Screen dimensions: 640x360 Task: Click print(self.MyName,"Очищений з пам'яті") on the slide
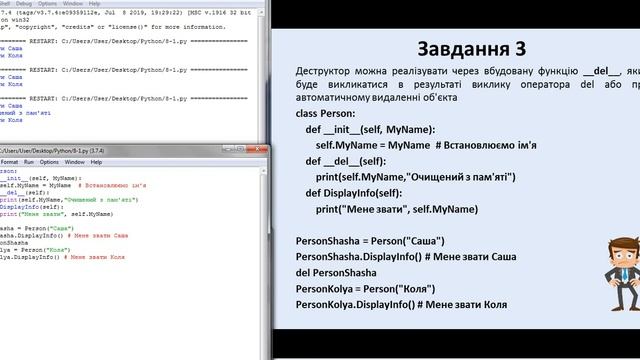pyautogui.click(x=416, y=177)
